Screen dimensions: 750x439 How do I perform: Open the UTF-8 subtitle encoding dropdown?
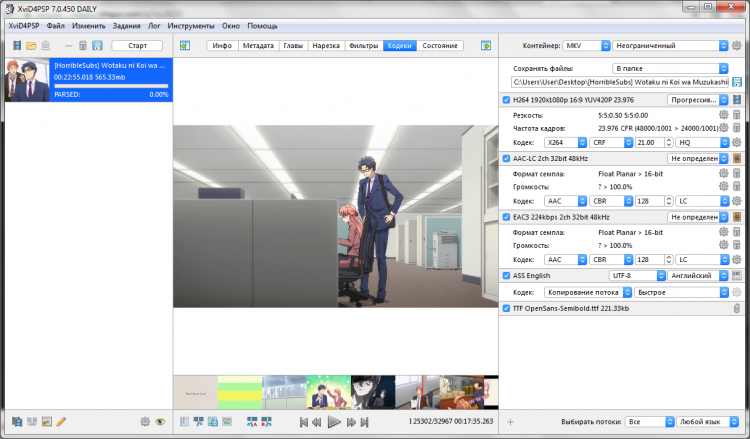(637, 275)
